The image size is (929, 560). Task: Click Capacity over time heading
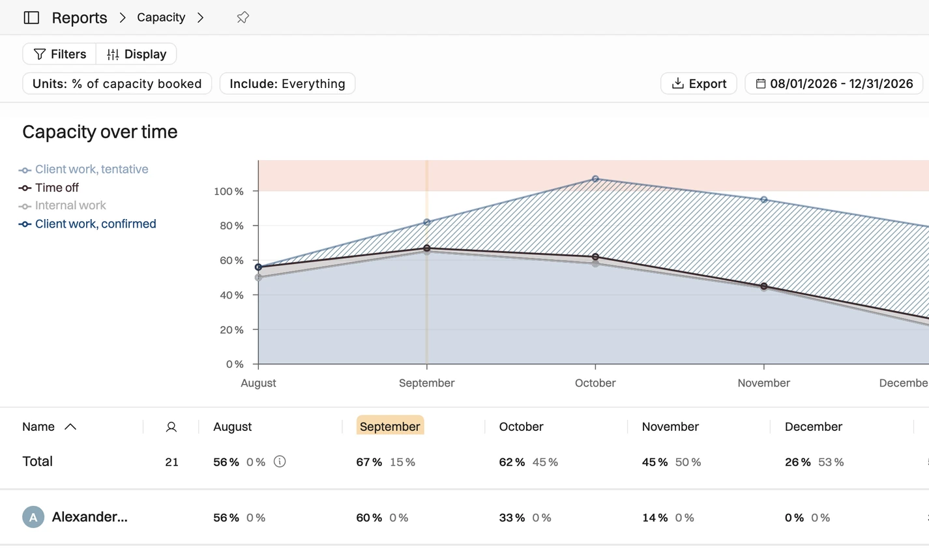coord(100,132)
